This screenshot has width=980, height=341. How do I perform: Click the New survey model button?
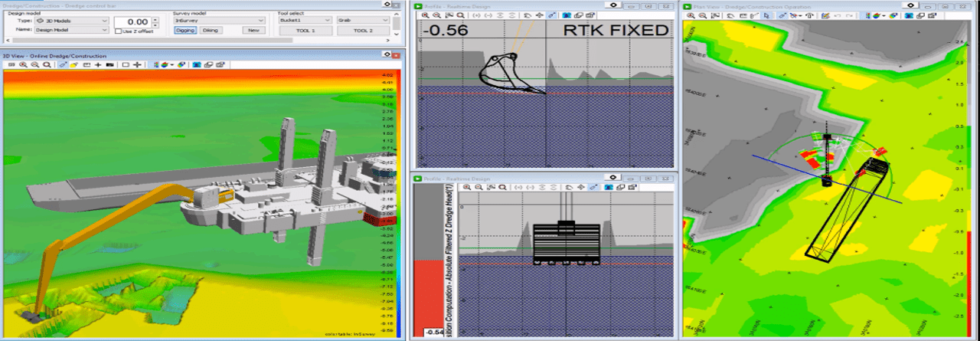253,31
